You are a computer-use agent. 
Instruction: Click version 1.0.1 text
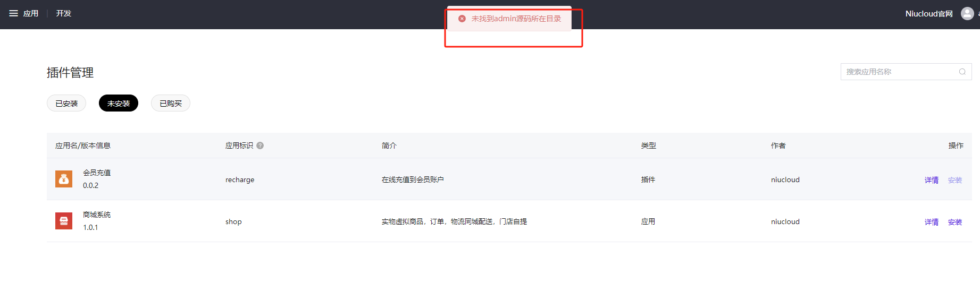point(90,227)
